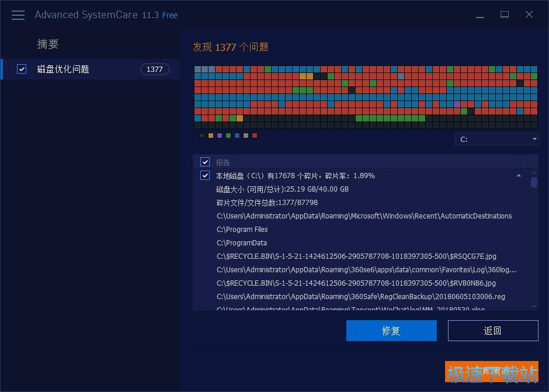Click the 1377 count badge

coord(155,70)
